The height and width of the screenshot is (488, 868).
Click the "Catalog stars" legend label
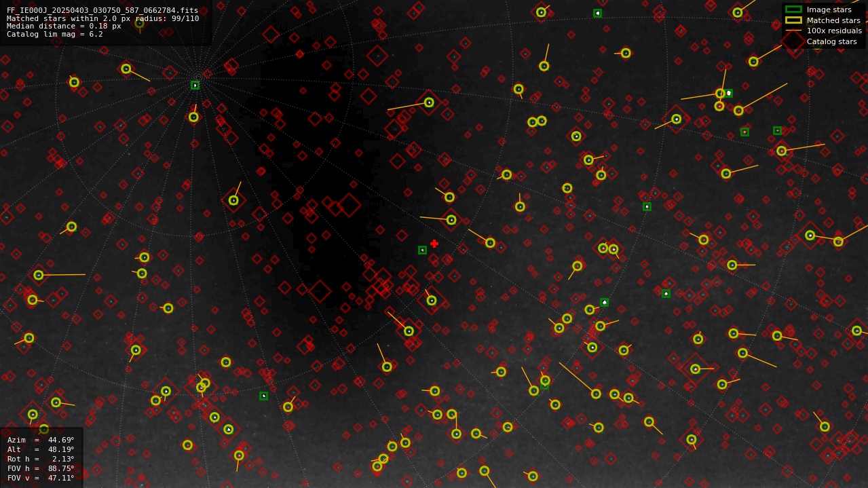coord(831,41)
